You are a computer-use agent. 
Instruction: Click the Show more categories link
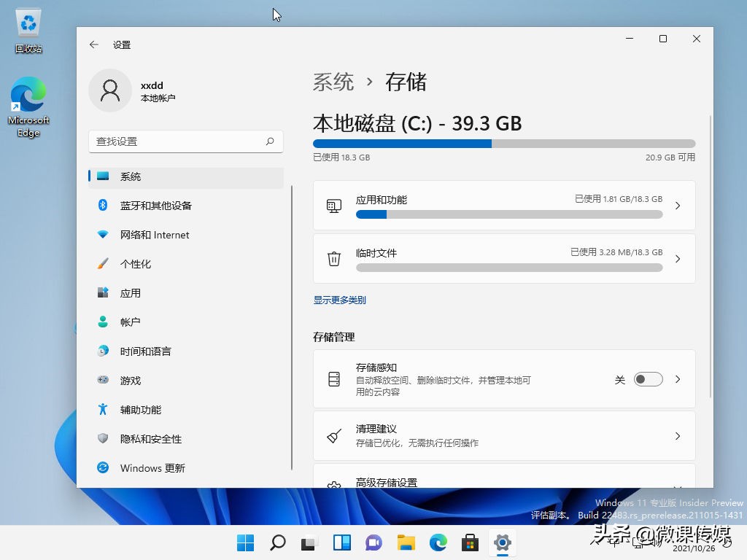(x=338, y=300)
